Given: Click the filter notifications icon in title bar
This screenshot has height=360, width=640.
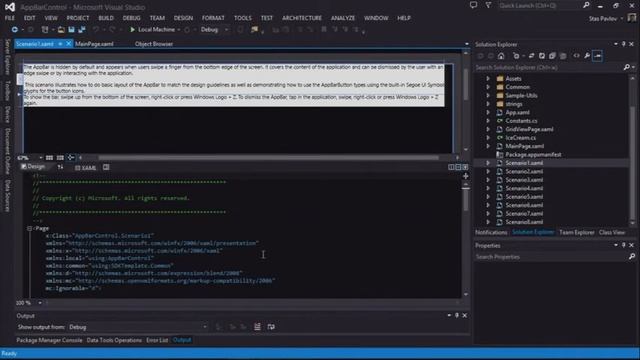Looking at the screenshot, I should pyautogui.click(x=488, y=6).
